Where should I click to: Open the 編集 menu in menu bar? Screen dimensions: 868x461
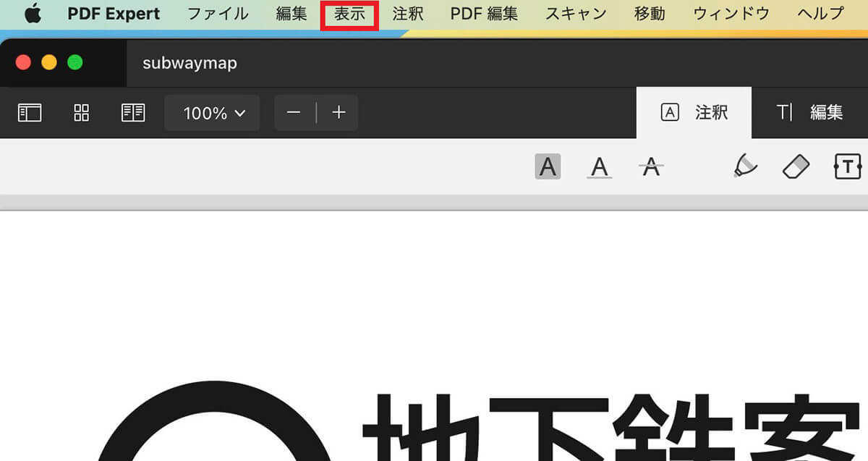pyautogui.click(x=292, y=14)
